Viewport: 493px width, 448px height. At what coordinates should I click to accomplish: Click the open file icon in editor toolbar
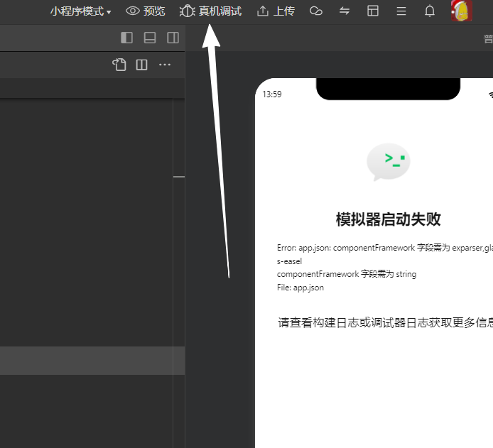coord(119,65)
